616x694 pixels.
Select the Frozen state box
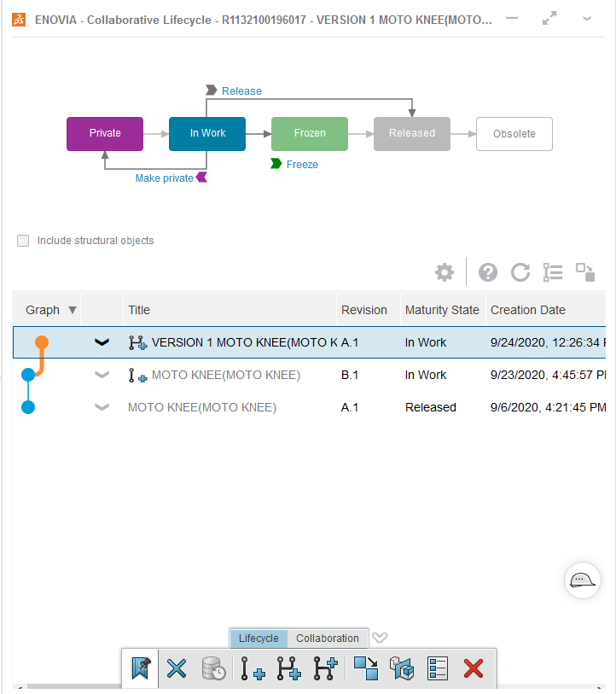coord(310,134)
